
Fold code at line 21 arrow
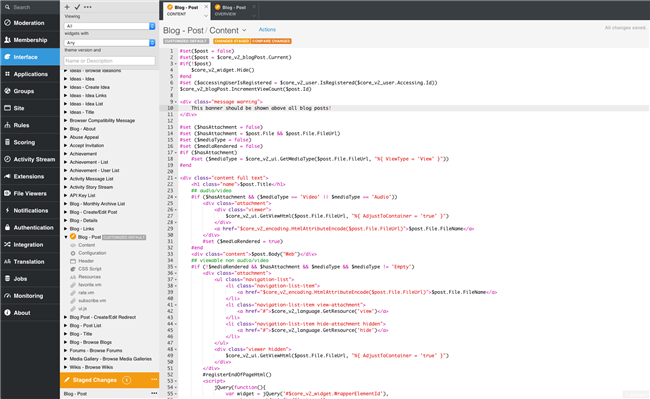(176, 178)
